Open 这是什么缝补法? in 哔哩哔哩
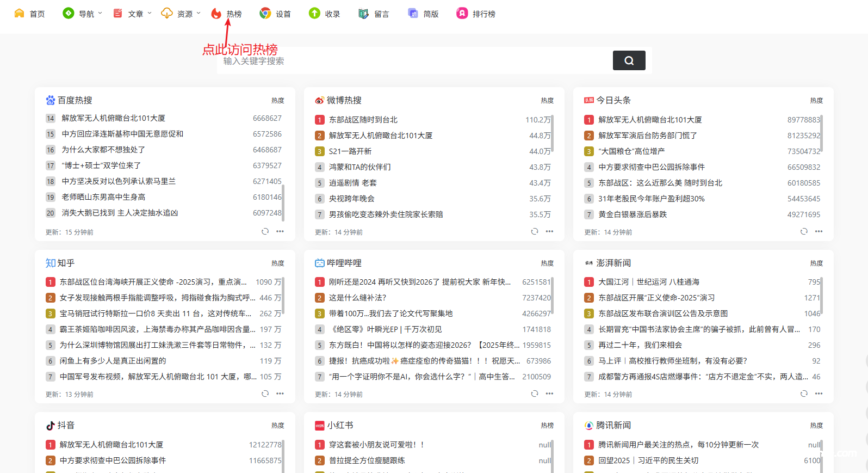Viewport: 868px width, 473px height. (x=357, y=298)
